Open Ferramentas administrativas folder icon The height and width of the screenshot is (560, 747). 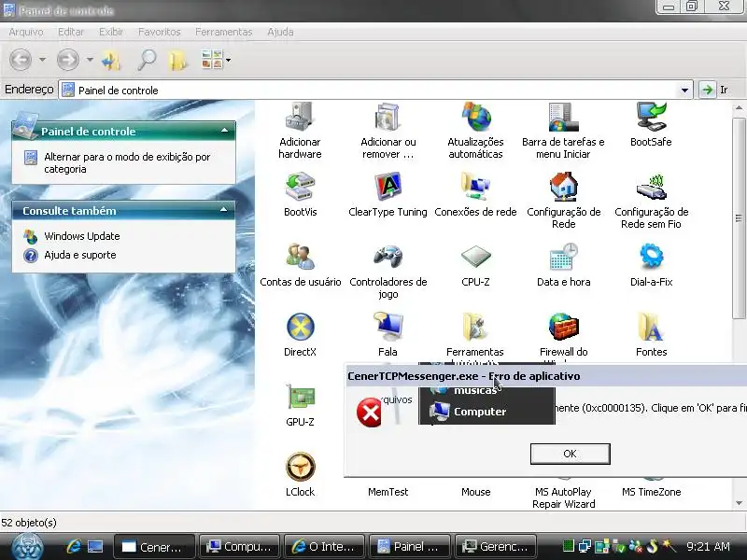475,327
